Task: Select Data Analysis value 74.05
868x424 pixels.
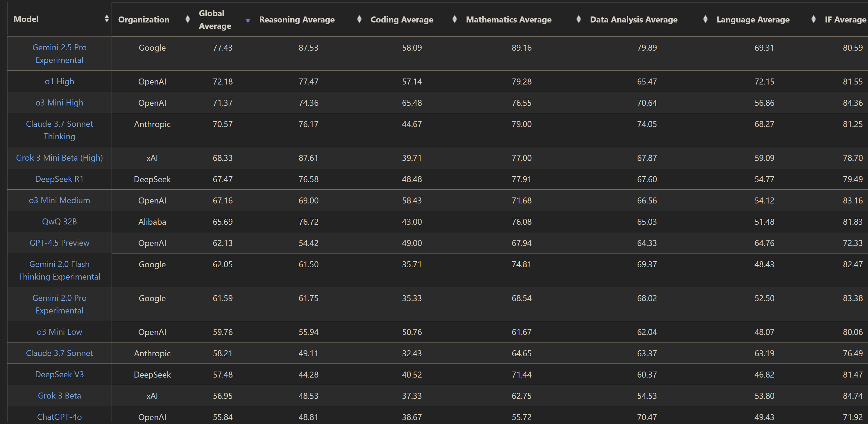Action: [x=647, y=124]
